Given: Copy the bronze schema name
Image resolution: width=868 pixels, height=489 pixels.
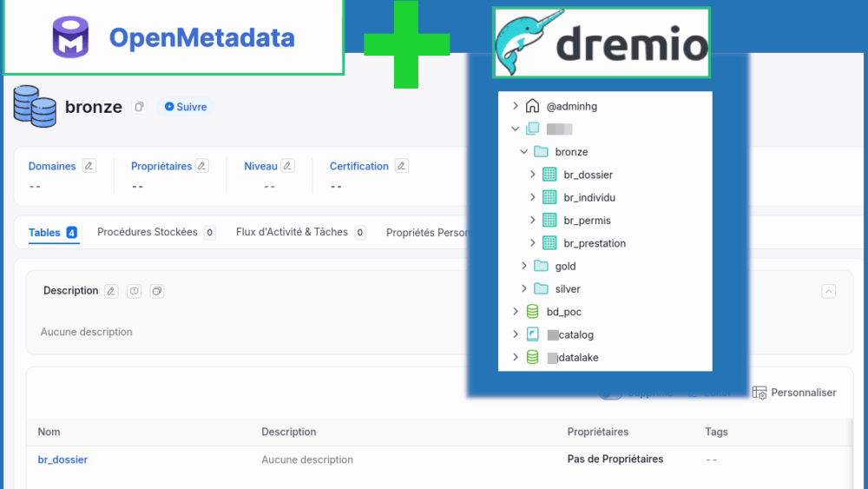Looking at the screenshot, I should [139, 106].
